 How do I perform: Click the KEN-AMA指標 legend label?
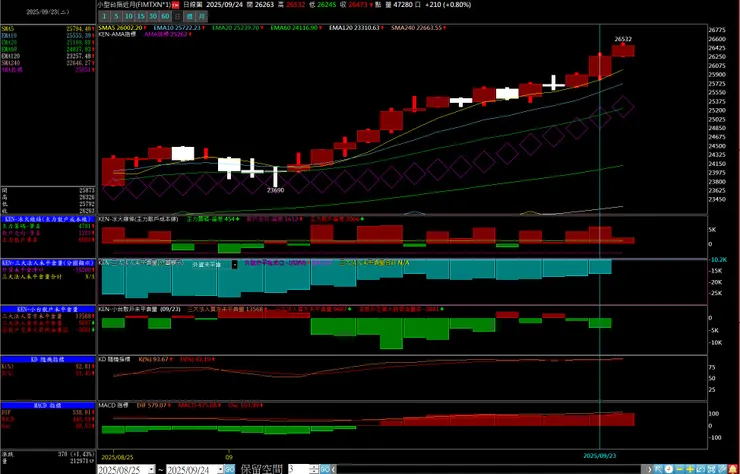pyautogui.click(x=117, y=34)
